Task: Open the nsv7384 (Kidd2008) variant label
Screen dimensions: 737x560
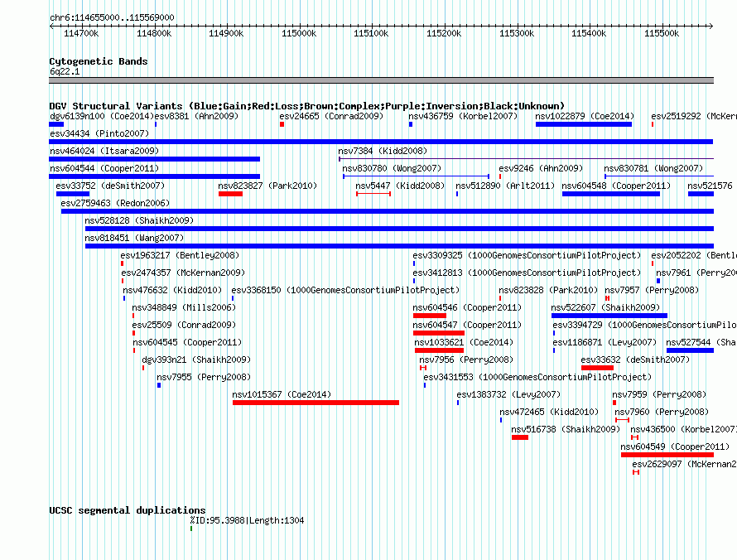Action: point(383,151)
